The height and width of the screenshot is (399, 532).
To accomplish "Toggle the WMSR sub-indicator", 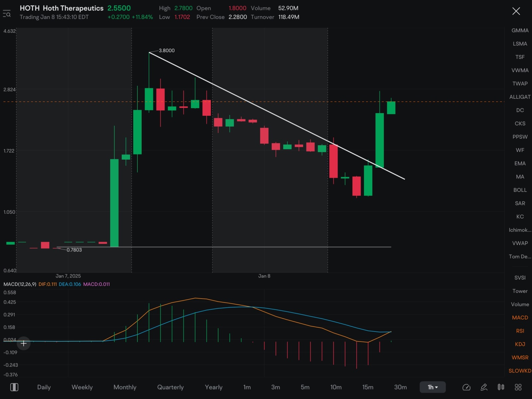I will click(x=520, y=357).
